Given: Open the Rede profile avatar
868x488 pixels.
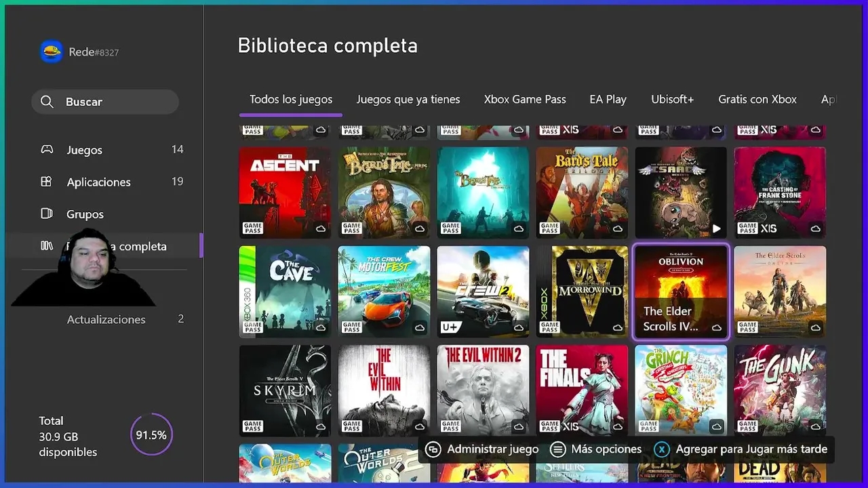Looking at the screenshot, I should [x=52, y=52].
